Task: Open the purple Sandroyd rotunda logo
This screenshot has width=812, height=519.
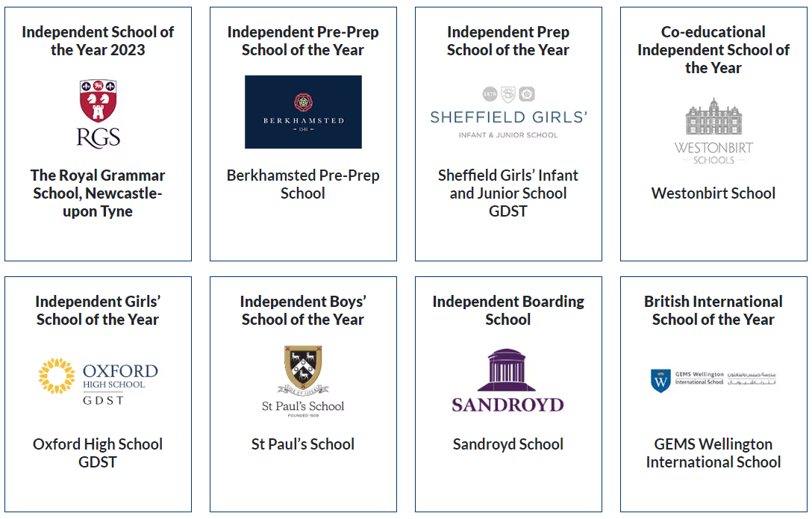Action: 507,381
